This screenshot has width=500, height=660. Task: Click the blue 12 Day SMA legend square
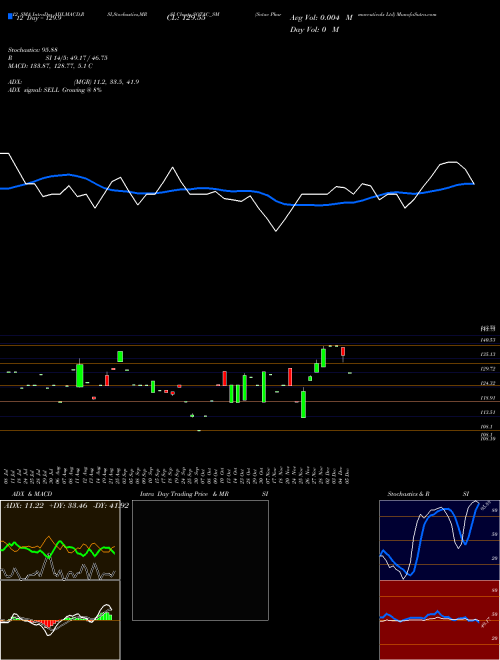(10, 16)
